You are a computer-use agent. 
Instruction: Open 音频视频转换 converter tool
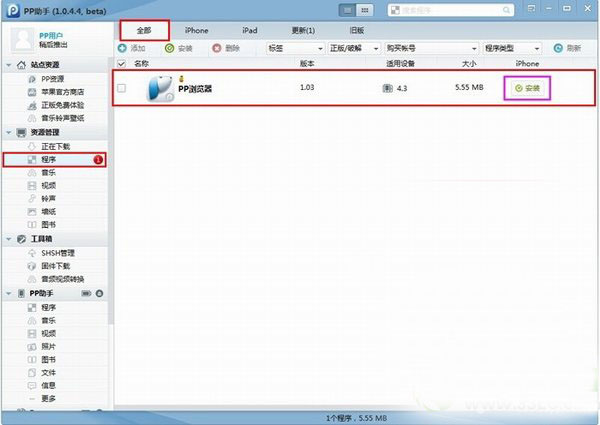pos(62,279)
